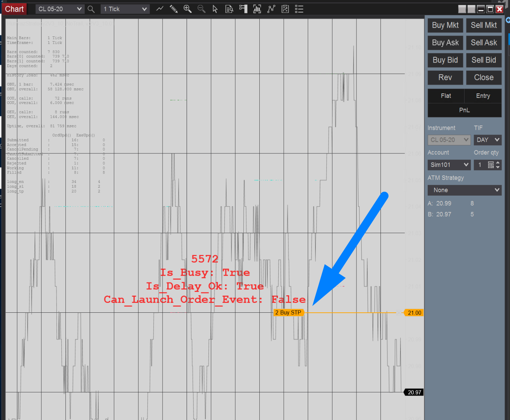
Task: Open the instrument search magnifier
Action: [x=91, y=9]
